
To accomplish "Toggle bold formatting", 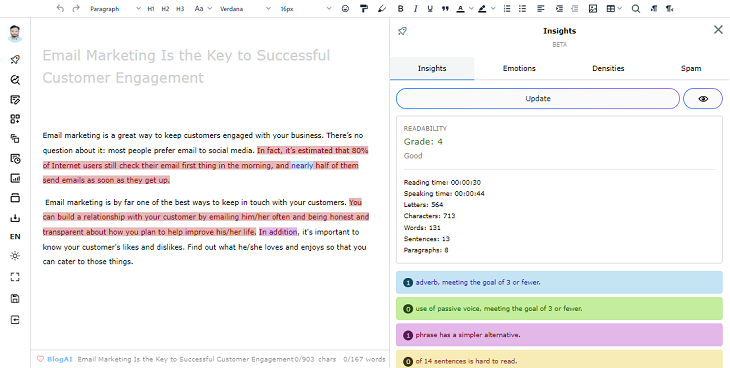I will coord(400,8).
